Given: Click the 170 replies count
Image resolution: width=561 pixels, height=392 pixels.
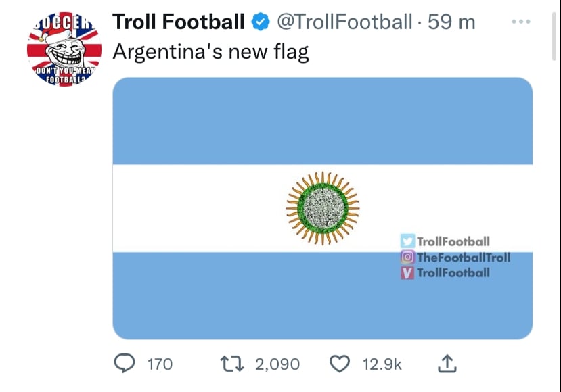Looking at the screenshot, I should point(156,364).
